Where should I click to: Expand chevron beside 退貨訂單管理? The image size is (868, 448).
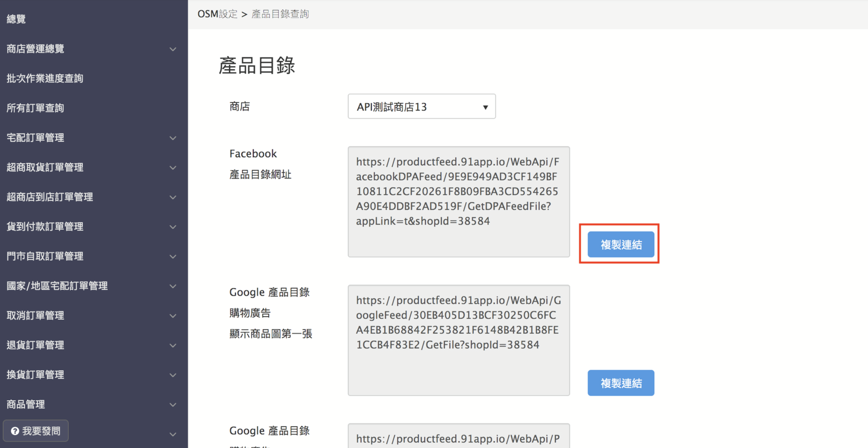[173, 345]
